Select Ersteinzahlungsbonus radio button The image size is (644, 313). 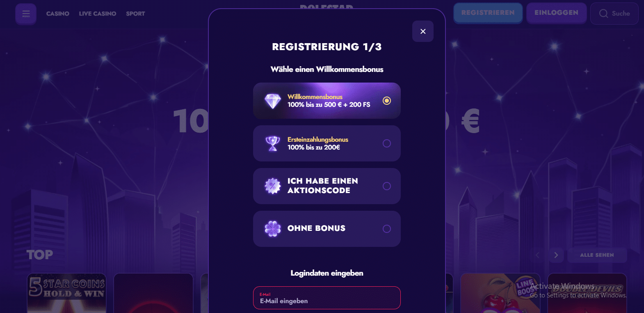(386, 143)
